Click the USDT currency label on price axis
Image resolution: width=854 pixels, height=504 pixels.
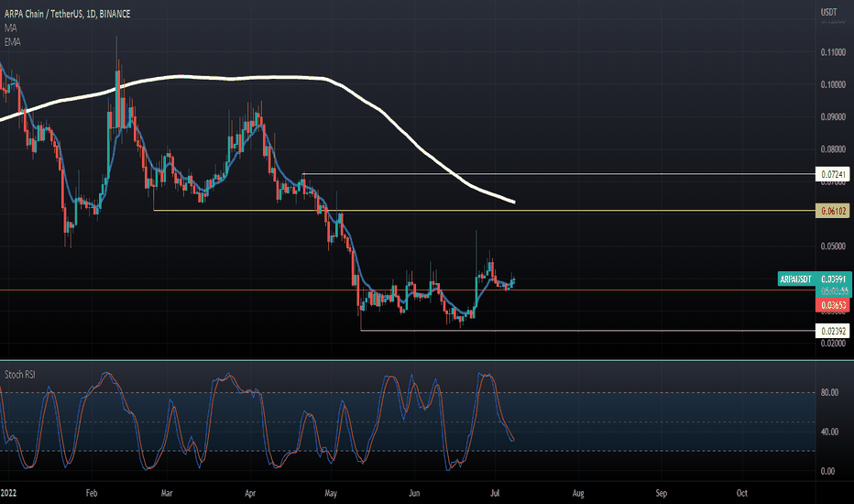coord(828,12)
